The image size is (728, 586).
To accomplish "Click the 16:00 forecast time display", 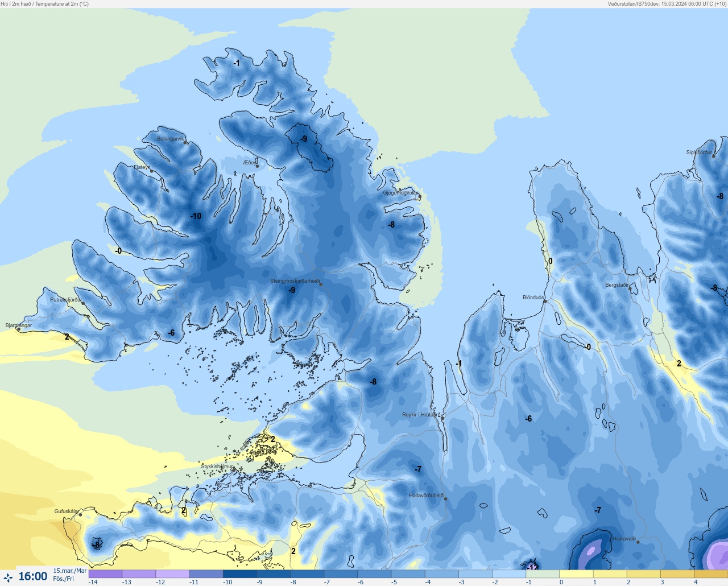I will pyautogui.click(x=33, y=576).
